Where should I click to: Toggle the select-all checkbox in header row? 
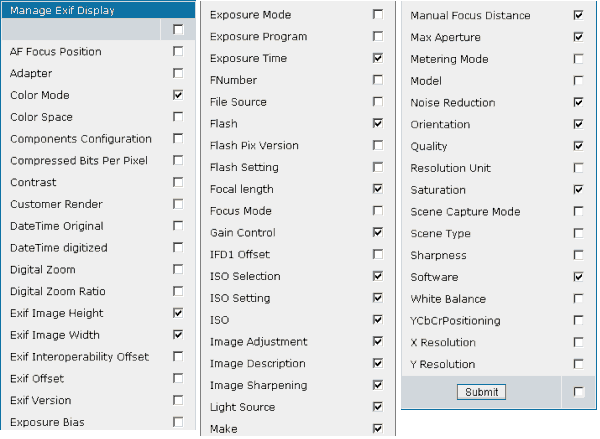pyautogui.click(x=178, y=30)
